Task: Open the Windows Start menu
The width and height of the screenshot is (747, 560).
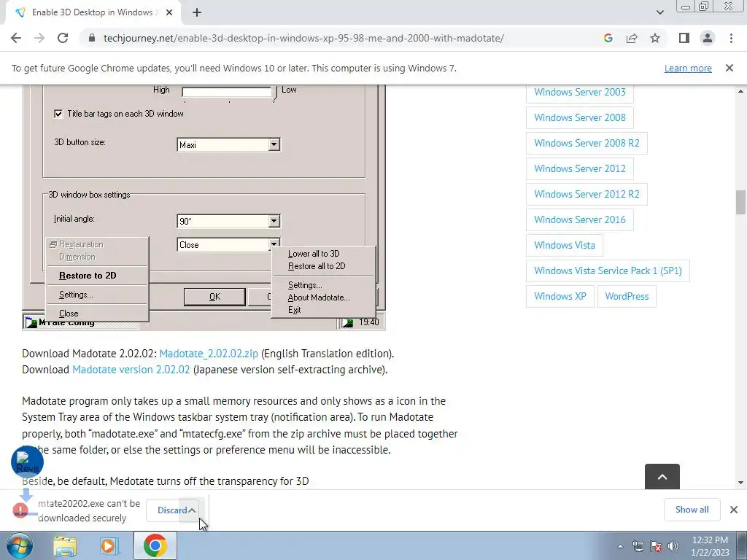Action: point(19,545)
